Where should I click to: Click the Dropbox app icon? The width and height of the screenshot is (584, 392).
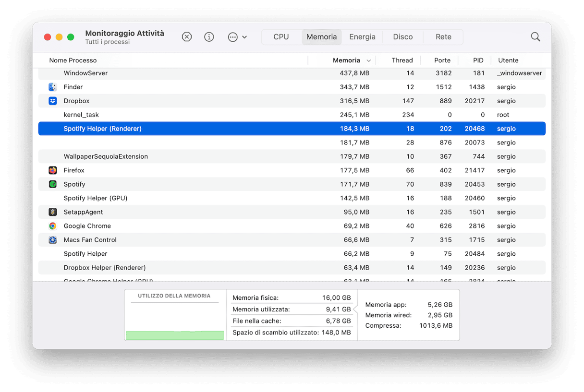click(53, 101)
